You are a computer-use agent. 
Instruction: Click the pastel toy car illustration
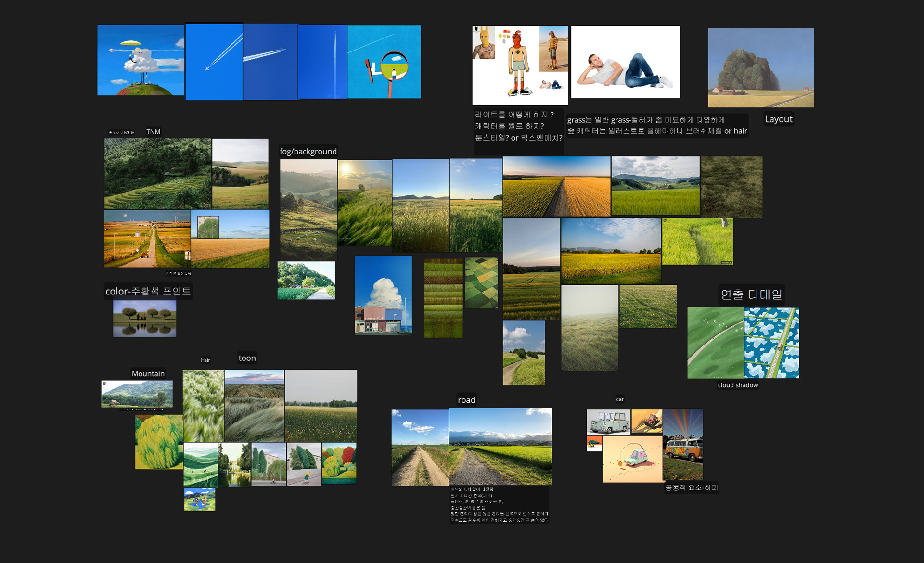click(632, 459)
